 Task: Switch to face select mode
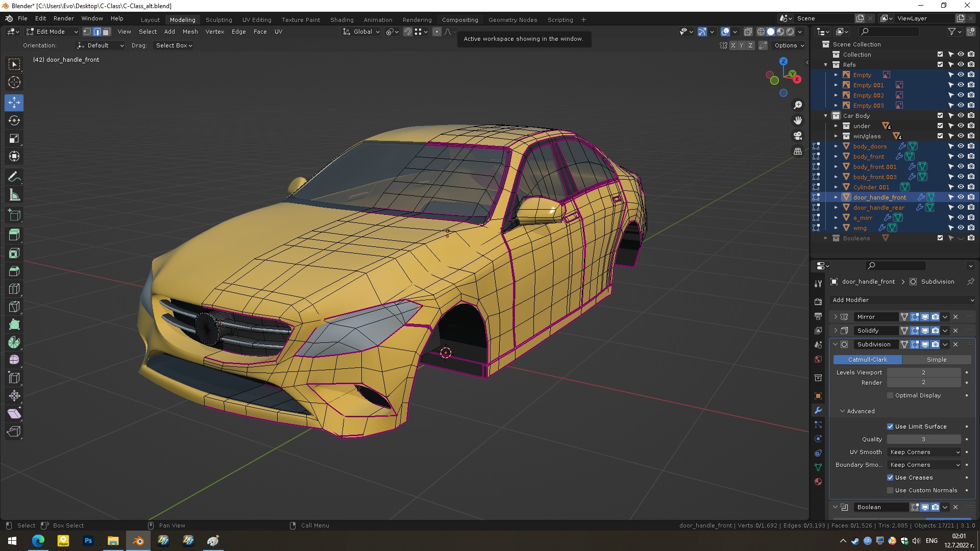[x=106, y=32]
